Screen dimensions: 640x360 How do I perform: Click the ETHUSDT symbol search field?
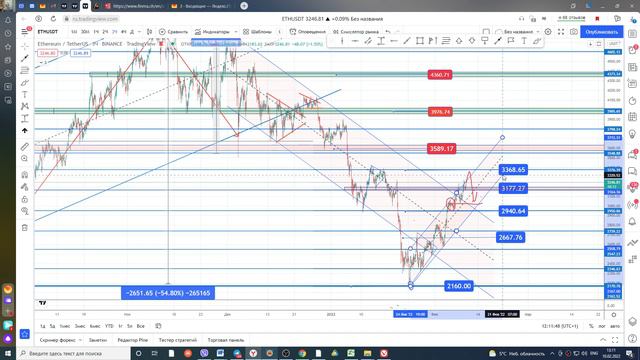click(x=48, y=32)
